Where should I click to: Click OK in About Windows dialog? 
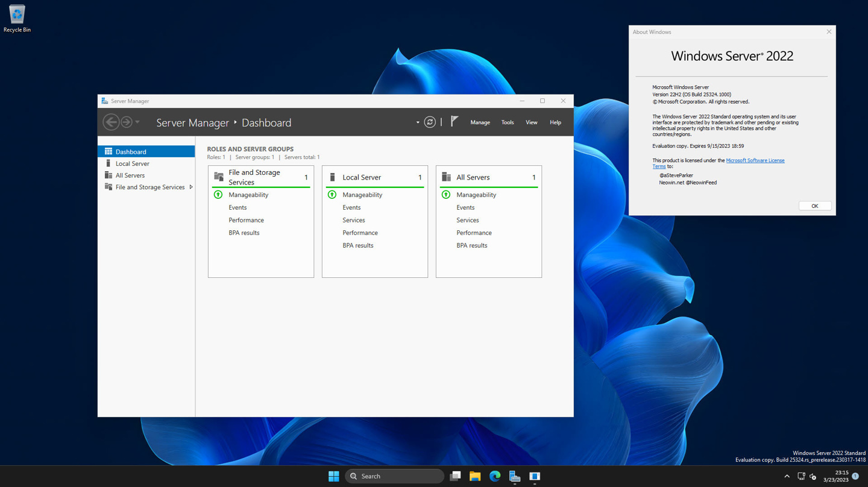[x=814, y=206]
